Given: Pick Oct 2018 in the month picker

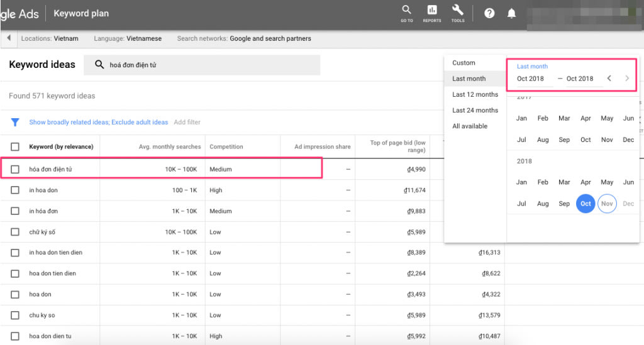Looking at the screenshot, I should (586, 204).
